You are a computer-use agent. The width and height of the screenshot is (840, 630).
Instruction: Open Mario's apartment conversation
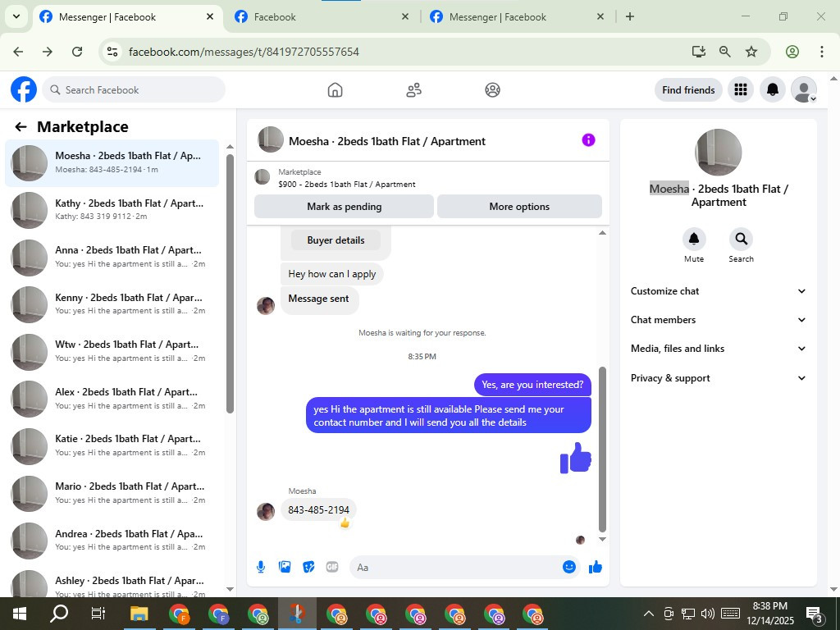click(112, 493)
